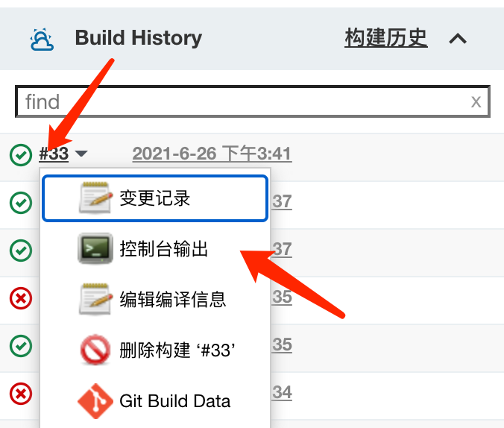This screenshot has height=428, width=504.
Task: Clear the find field with the x
Action: pos(476,102)
